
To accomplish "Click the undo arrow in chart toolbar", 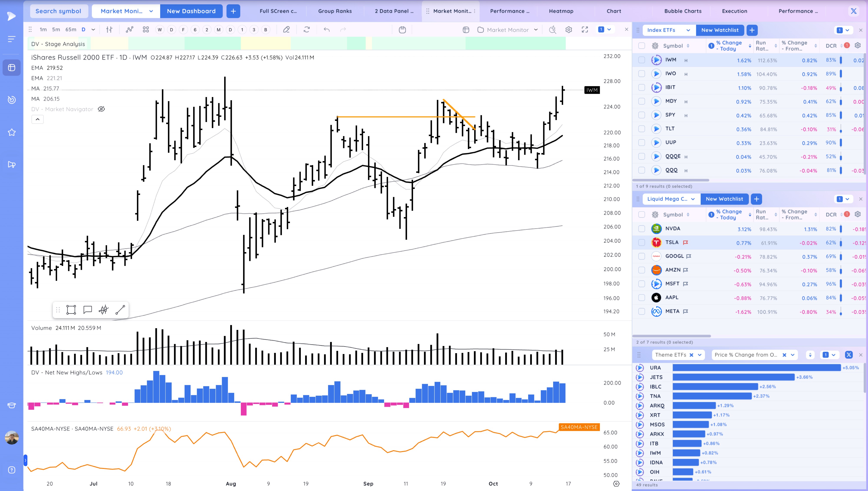I will [326, 30].
